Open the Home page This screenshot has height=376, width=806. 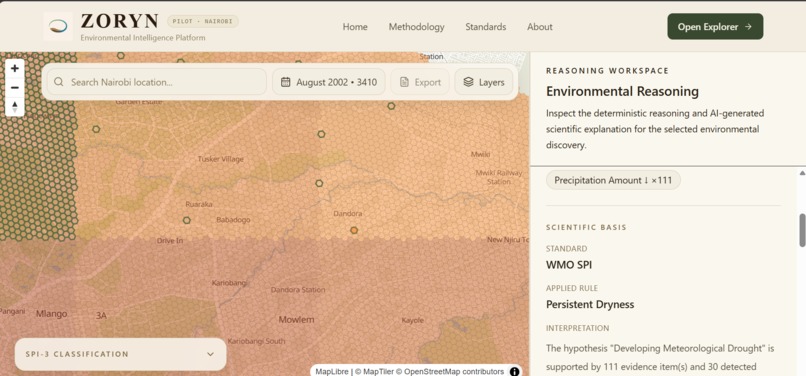coord(355,27)
